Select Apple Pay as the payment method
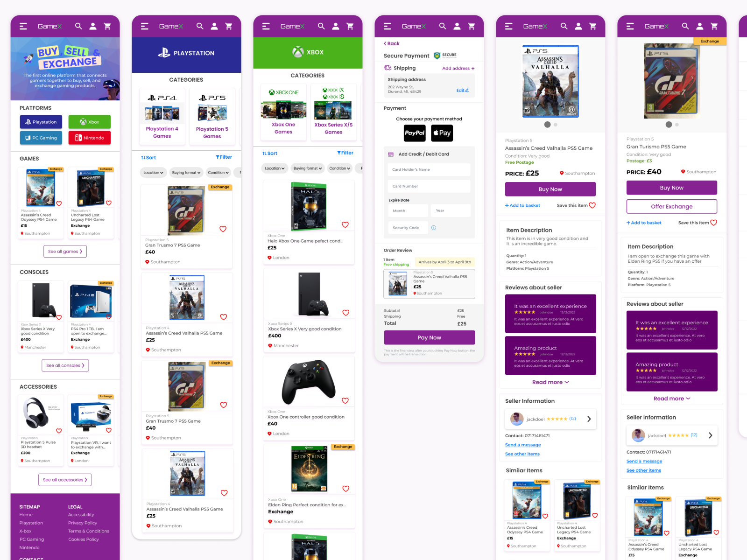This screenshot has height=560, width=747. pos(442,133)
